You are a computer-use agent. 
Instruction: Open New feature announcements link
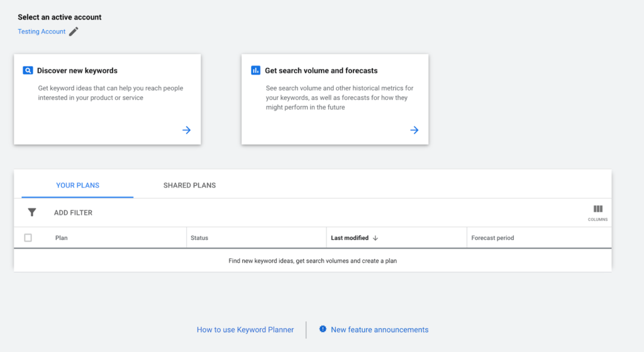(379, 330)
